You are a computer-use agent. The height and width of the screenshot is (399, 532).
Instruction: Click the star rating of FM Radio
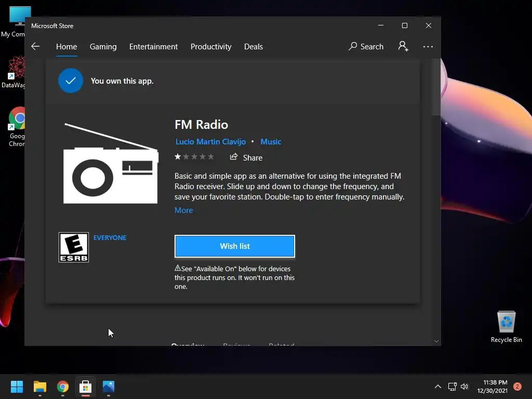[194, 157]
